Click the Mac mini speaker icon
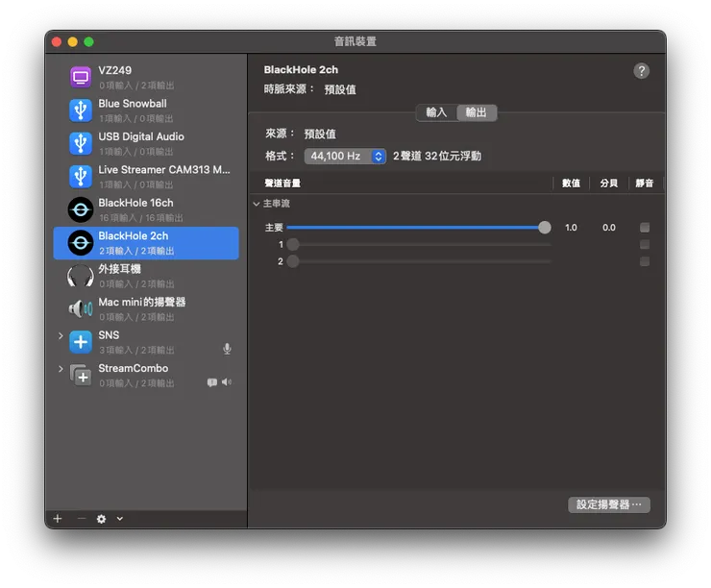The height and width of the screenshot is (588, 711). (x=81, y=308)
